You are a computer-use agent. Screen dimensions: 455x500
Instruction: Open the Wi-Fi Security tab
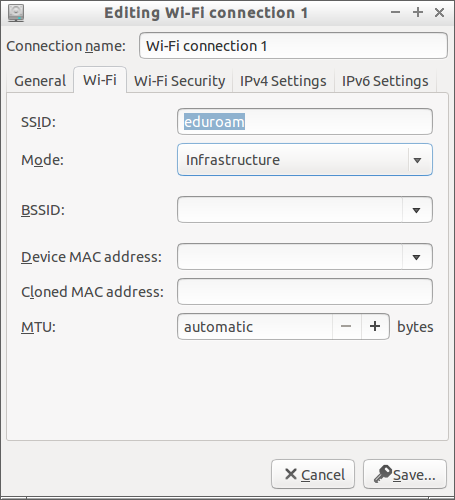coord(179,81)
